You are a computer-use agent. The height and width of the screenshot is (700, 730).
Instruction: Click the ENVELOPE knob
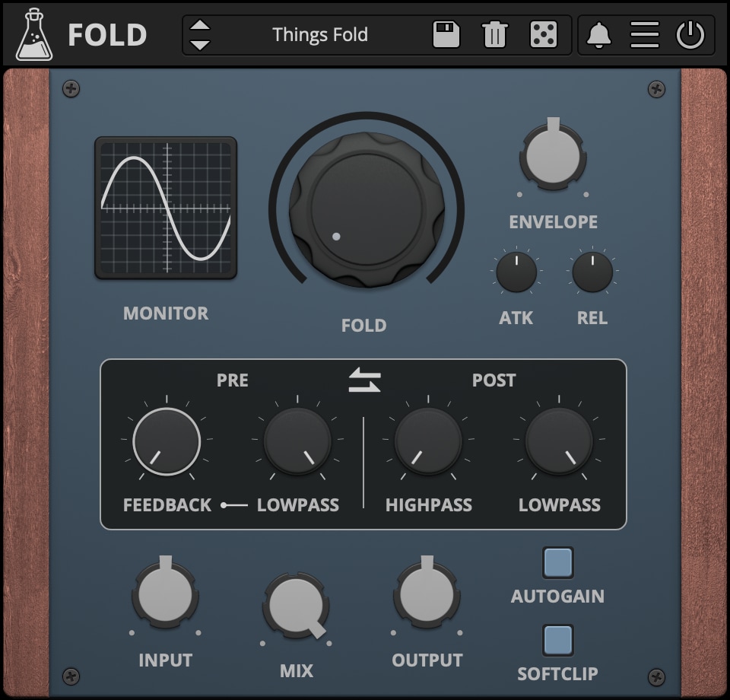pos(553,155)
